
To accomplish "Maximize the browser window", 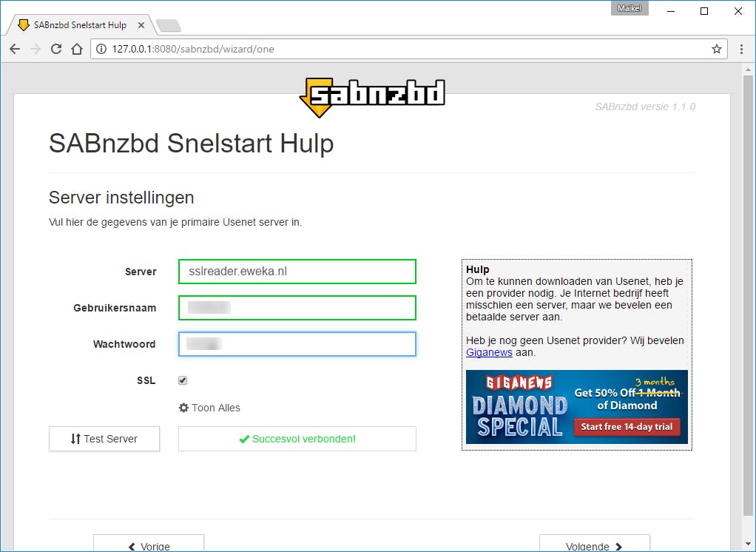I will [x=704, y=10].
